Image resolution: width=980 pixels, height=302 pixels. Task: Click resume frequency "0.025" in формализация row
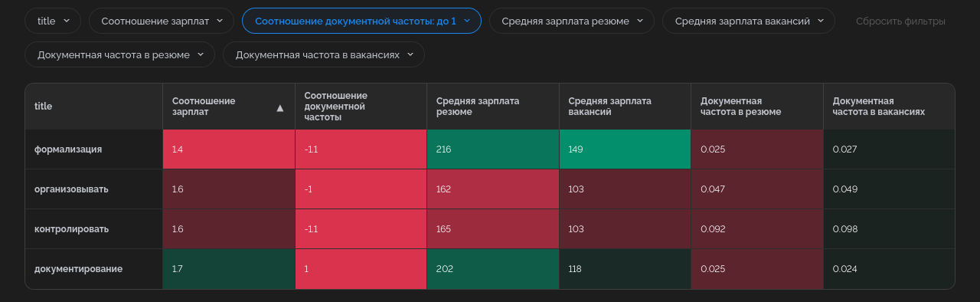pyautogui.click(x=757, y=149)
